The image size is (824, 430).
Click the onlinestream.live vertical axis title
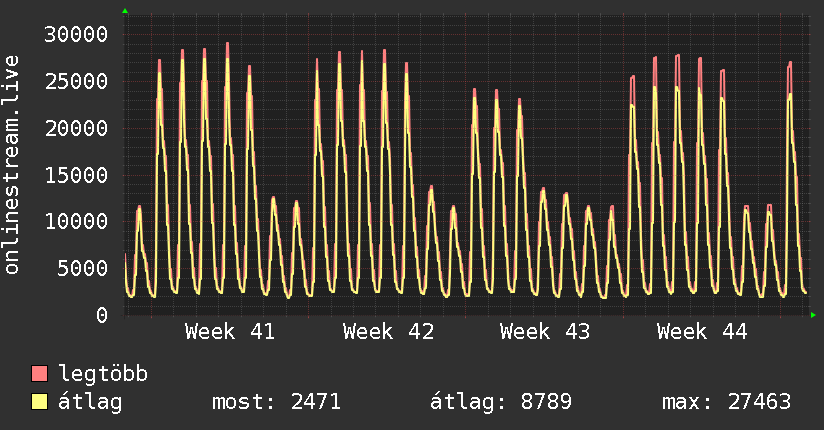coord(11,165)
